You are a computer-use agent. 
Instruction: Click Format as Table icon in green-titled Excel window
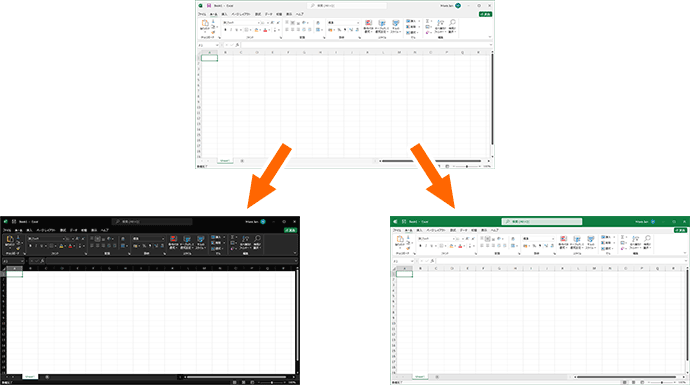point(577,239)
